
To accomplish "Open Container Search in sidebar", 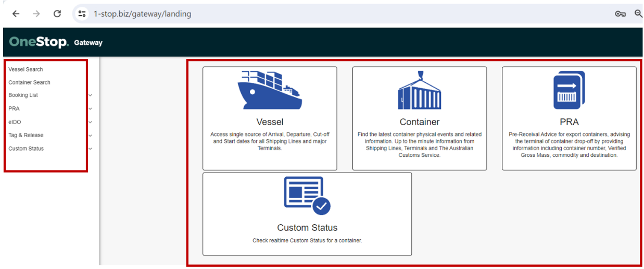I will 29,82.
